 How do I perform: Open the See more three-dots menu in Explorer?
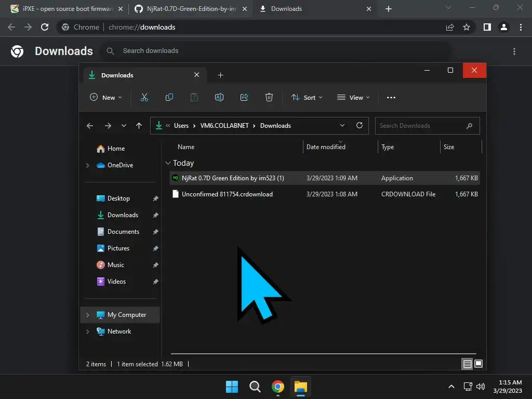(391, 97)
